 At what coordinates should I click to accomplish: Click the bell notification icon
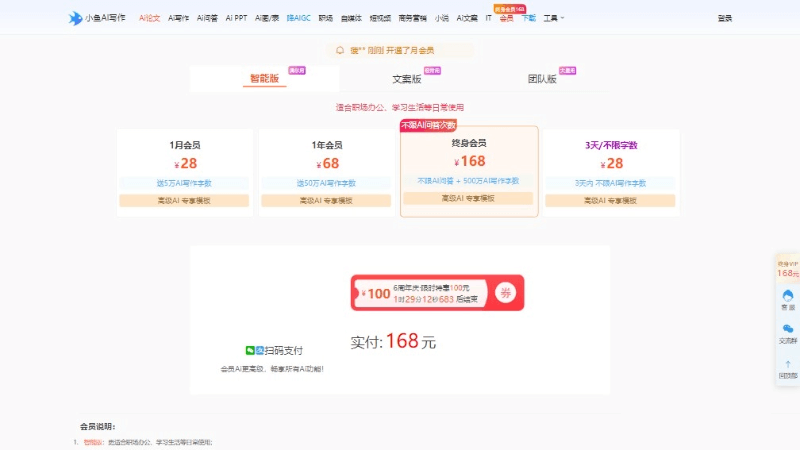click(x=340, y=49)
